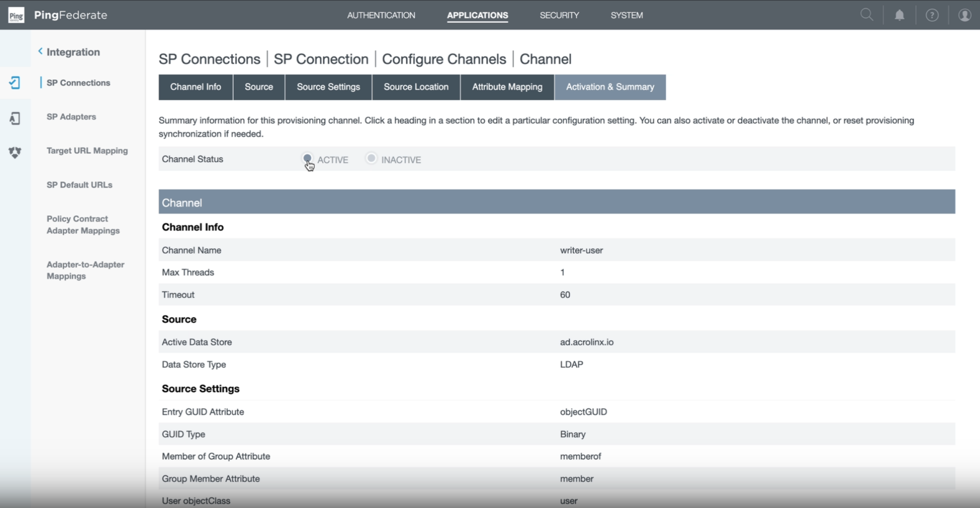Open Target URL Mapping in the sidebar
Image resolution: width=980 pixels, height=508 pixels.
(87, 151)
